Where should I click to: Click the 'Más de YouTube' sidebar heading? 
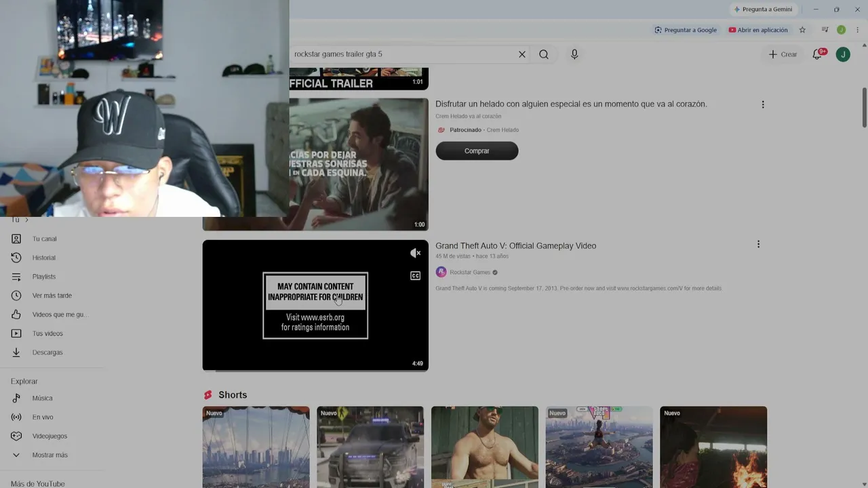click(38, 484)
